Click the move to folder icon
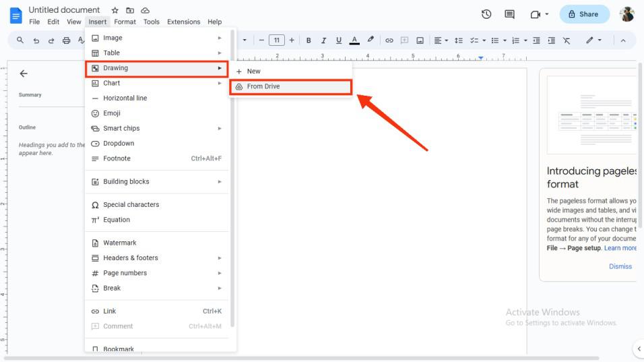Image resolution: width=644 pixels, height=362 pixels. pyautogui.click(x=130, y=10)
